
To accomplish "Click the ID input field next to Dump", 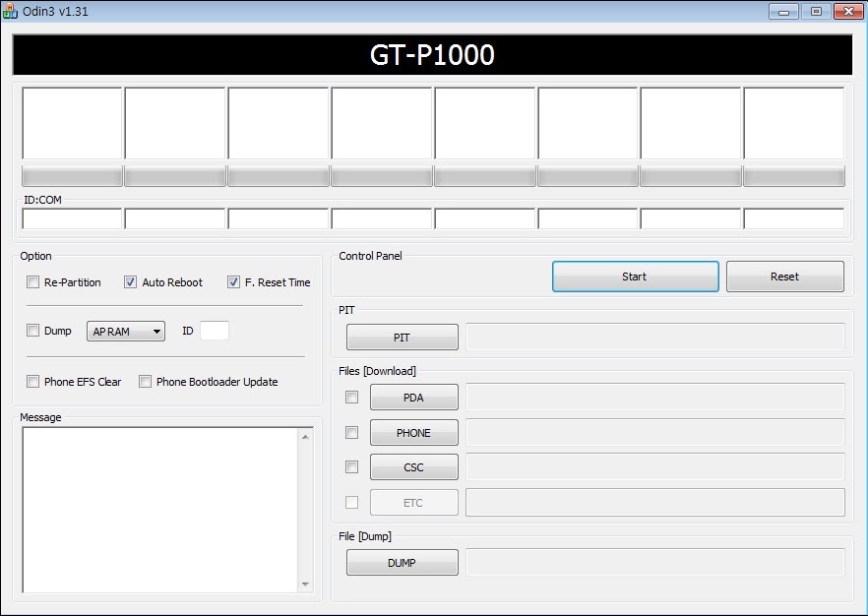I will 215,331.
